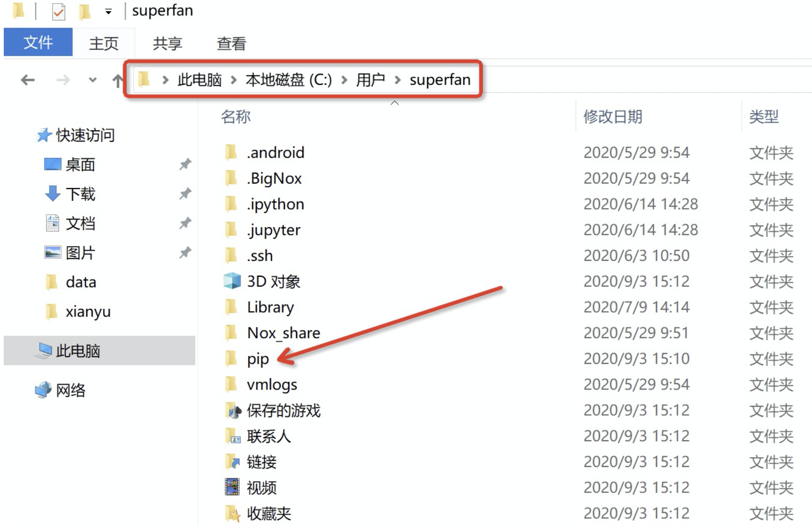The width and height of the screenshot is (812, 531).
Task: Select 网络 in the navigation pane
Action: pos(70,390)
